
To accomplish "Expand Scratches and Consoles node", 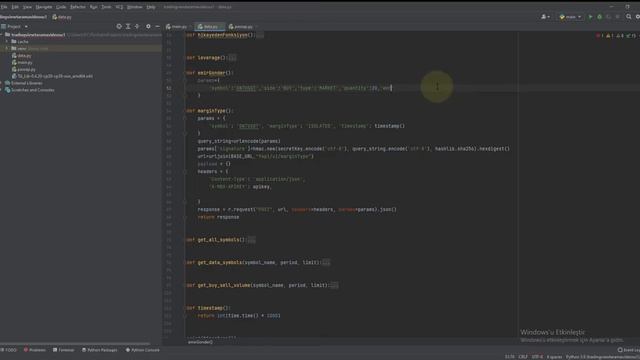I will point(2,90).
